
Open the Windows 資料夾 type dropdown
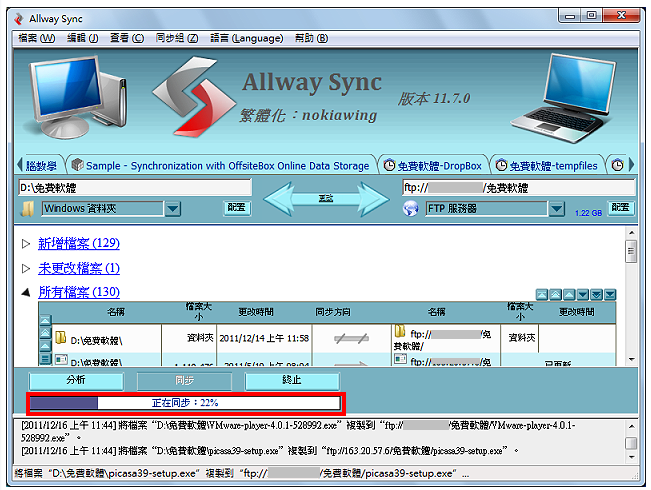173,208
